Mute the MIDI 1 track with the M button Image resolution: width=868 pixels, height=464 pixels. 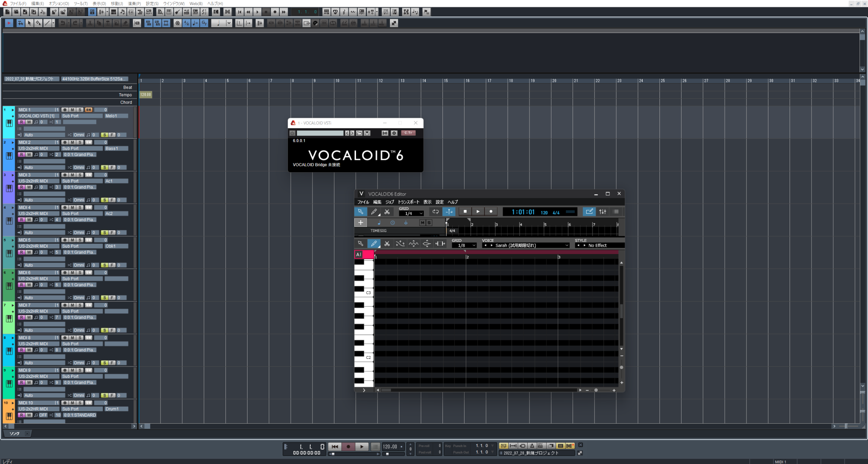[x=72, y=109]
